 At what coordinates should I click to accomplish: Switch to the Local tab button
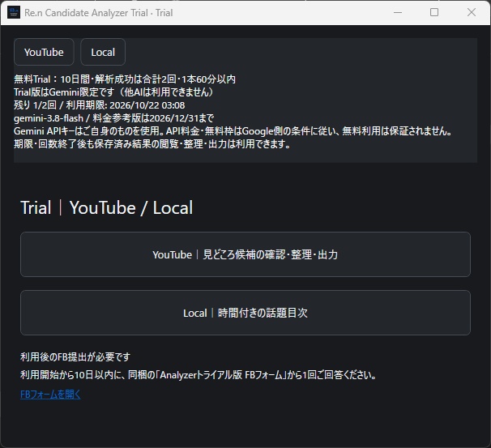tap(103, 52)
